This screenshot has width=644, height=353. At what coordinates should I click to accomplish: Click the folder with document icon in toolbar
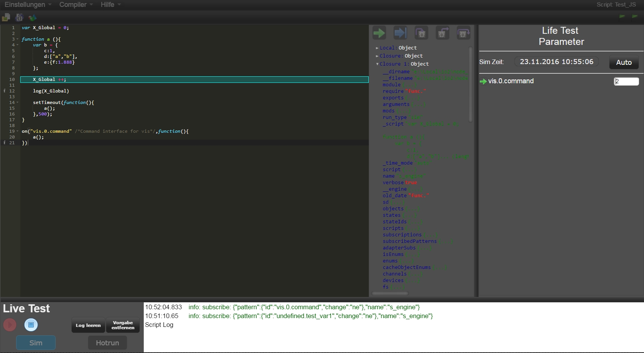[6, 17]
